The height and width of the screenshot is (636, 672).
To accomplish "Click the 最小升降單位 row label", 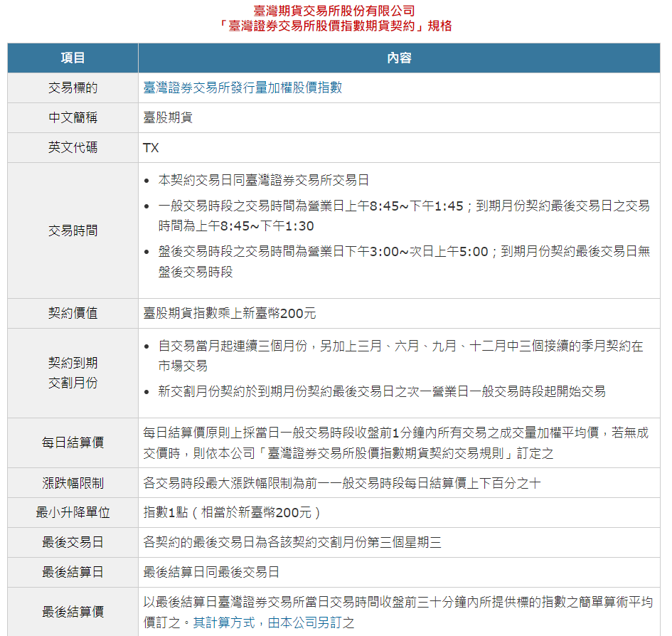I will [x=72, y=512].
